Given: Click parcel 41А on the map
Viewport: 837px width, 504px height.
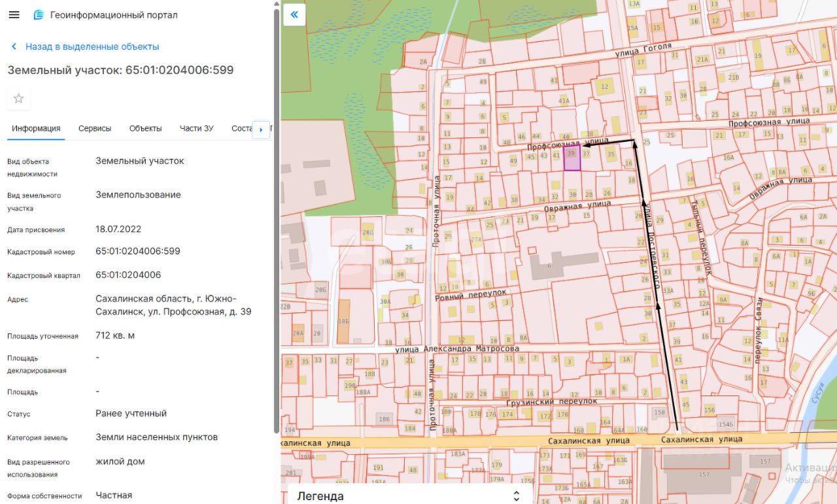Looking at the screenshot, I should [x=564, y=101].
